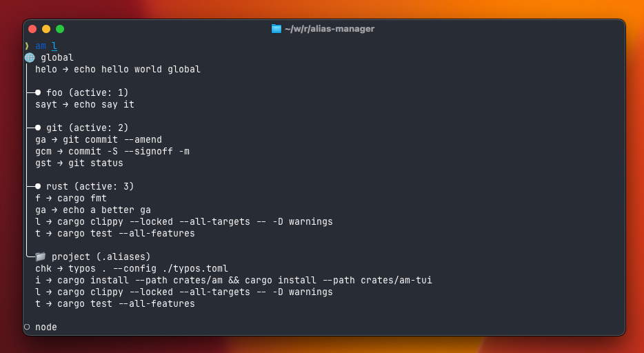Click the 'helo' global alias line

tap(117, 69)
